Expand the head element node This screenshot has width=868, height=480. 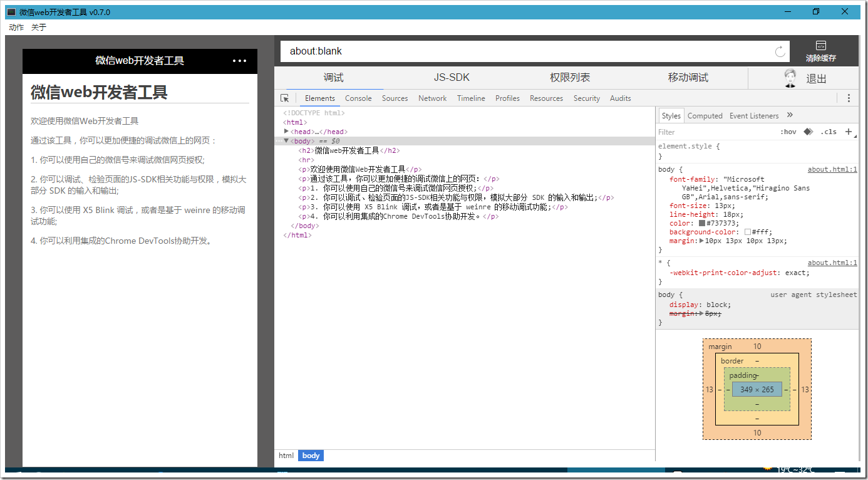pyautogui.click(x=287, y=132)
